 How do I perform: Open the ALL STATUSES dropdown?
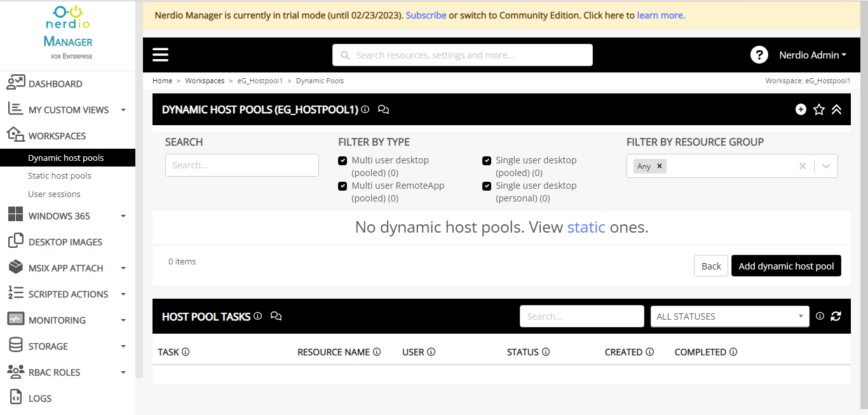[x=729, y=316]
